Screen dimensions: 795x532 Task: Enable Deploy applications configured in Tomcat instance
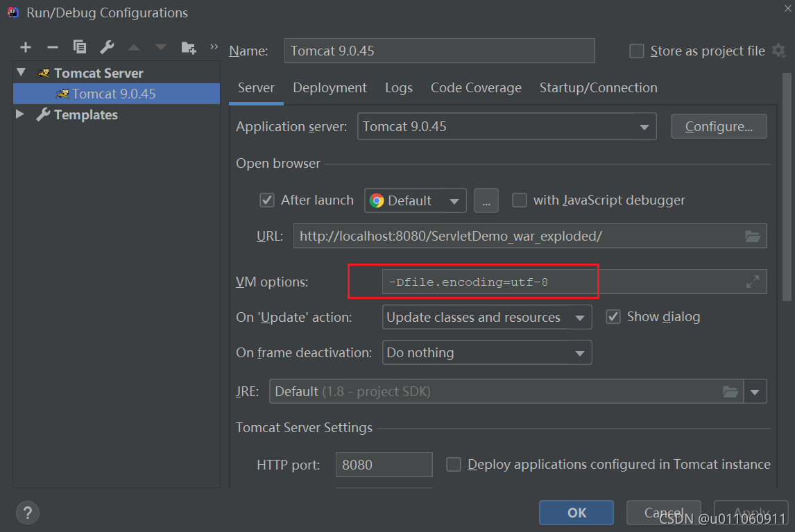(453, 465)
